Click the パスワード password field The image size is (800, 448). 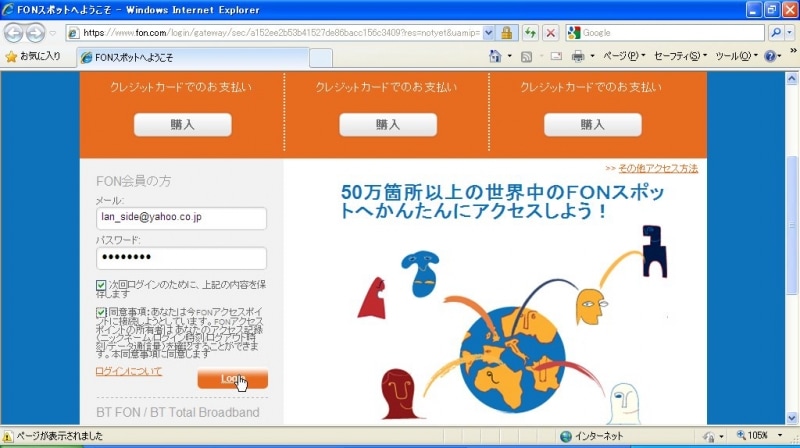point(181,258)
